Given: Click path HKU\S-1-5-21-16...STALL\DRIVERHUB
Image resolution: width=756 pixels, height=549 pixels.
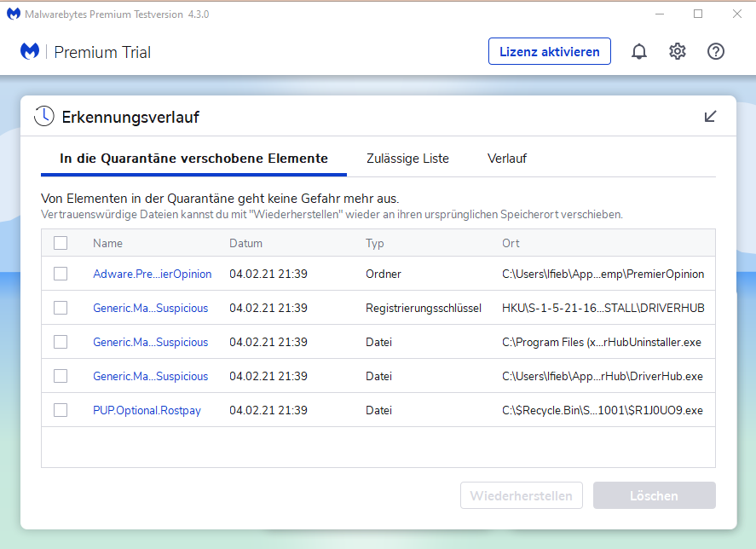Looking at the screenshot, I should tap(603, 308).
